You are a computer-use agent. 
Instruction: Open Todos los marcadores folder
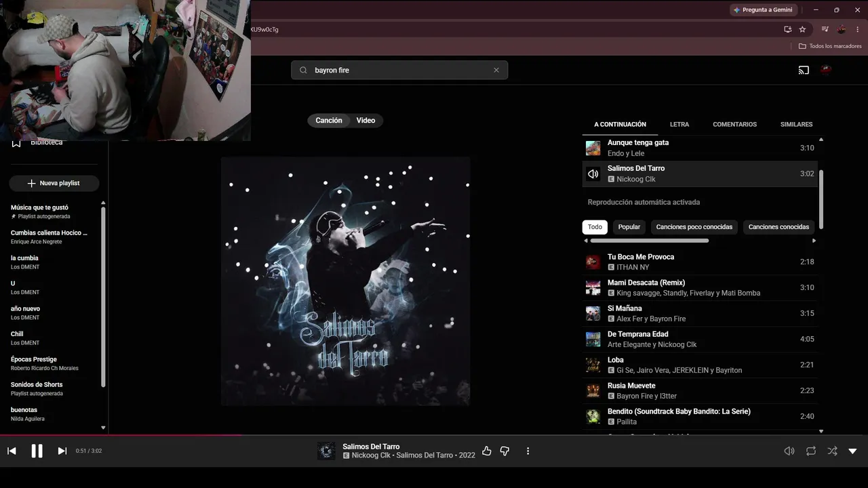(830, 46)
